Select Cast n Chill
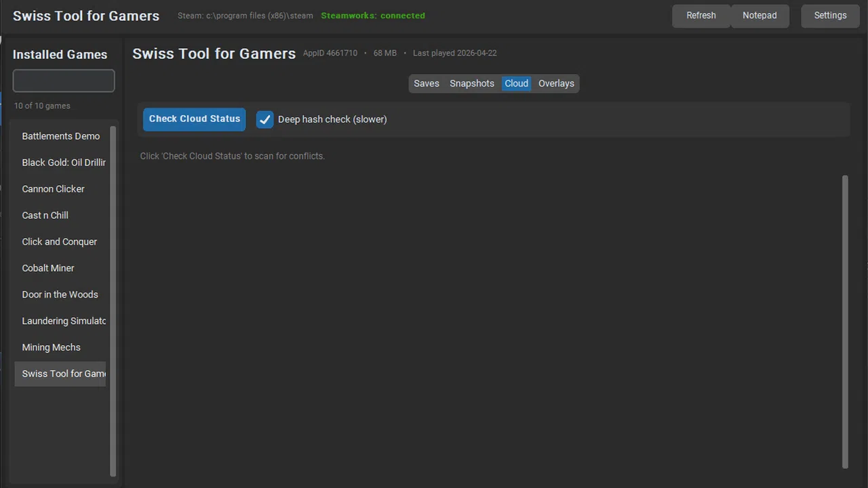This screenshot has height=488, width=868. 60,216
